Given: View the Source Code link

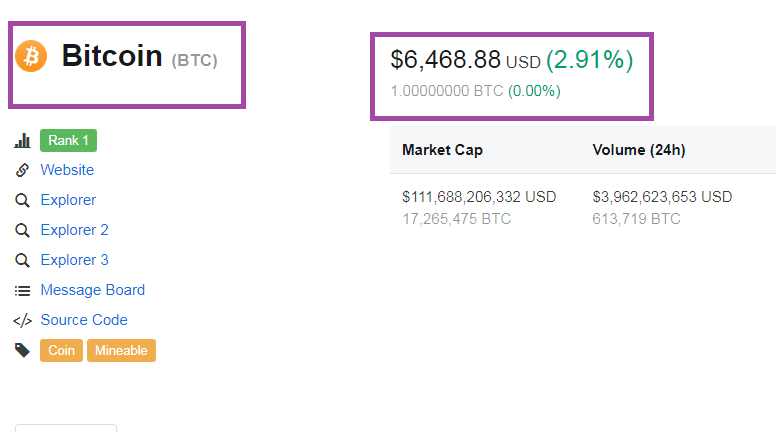Looking at the screenshot, I should tap(84, 320).
